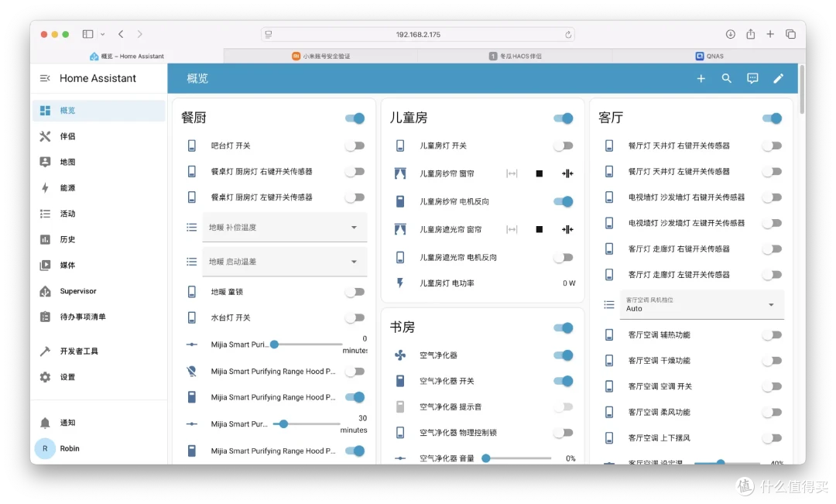Open 媒体 in the sidebar

coord(98,265)
